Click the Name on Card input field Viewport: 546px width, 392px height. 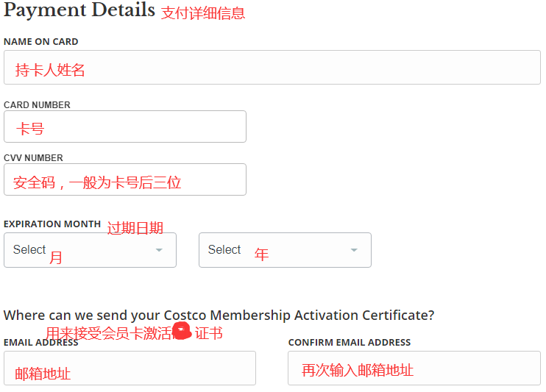[x=272, y=68]
